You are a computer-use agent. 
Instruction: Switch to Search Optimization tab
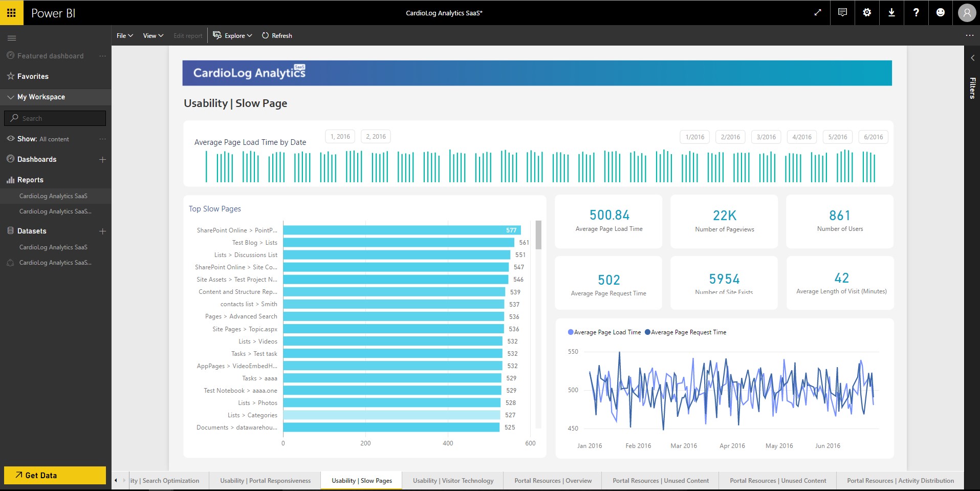click(x=169, y=481)
